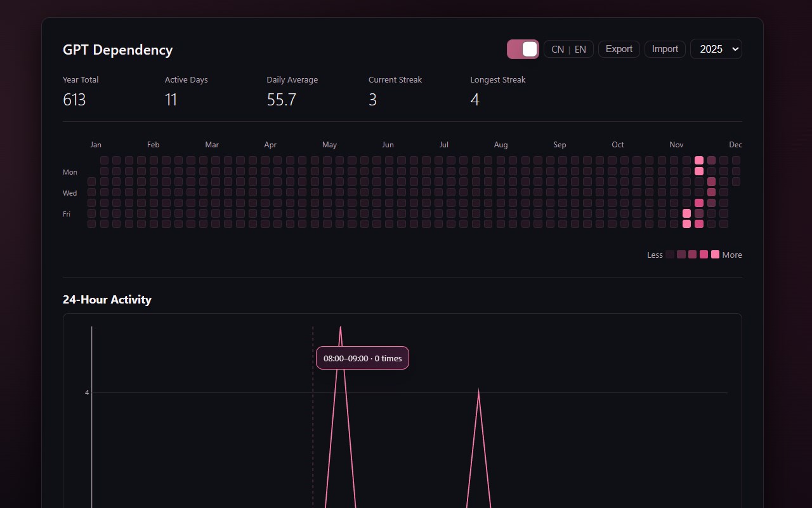Image resolution: width=812 pixels, height=508 pixels.
Task: Click the 08:00–09:00 · 0 times tooltip
Action: (363, 358)
